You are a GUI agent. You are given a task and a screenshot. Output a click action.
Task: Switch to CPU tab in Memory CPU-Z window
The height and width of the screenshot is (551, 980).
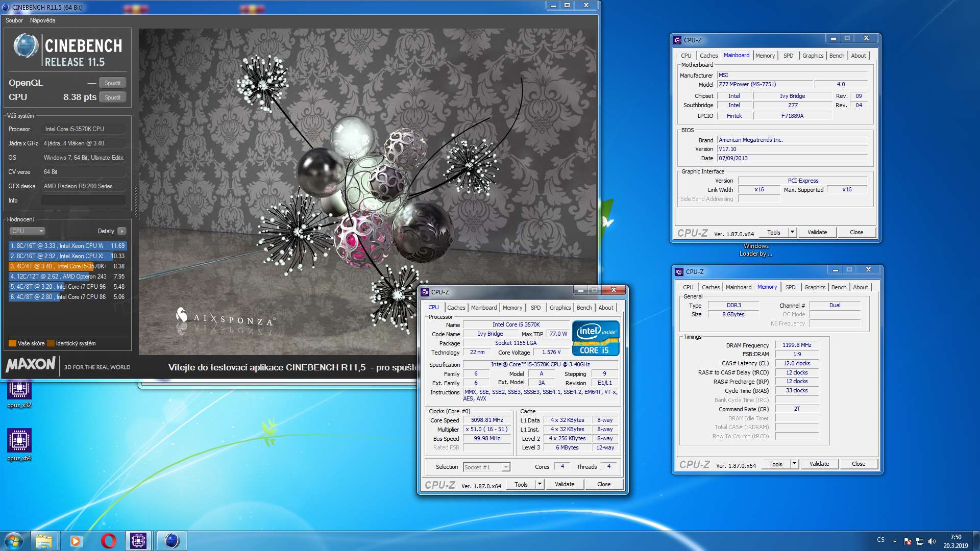tap(688, 287)
